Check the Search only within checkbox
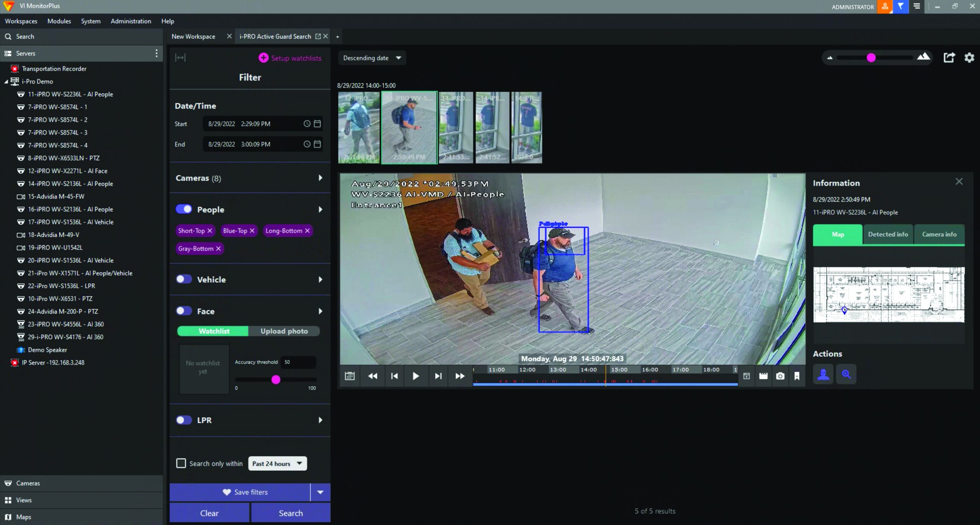The width and height of the screenshot is (980, 525). point(181,463)
